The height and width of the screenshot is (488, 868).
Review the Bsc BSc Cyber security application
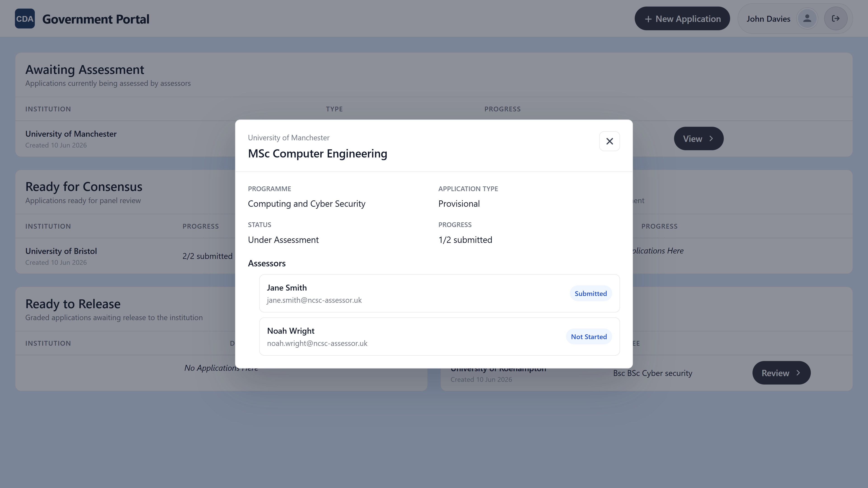point(781,373)
